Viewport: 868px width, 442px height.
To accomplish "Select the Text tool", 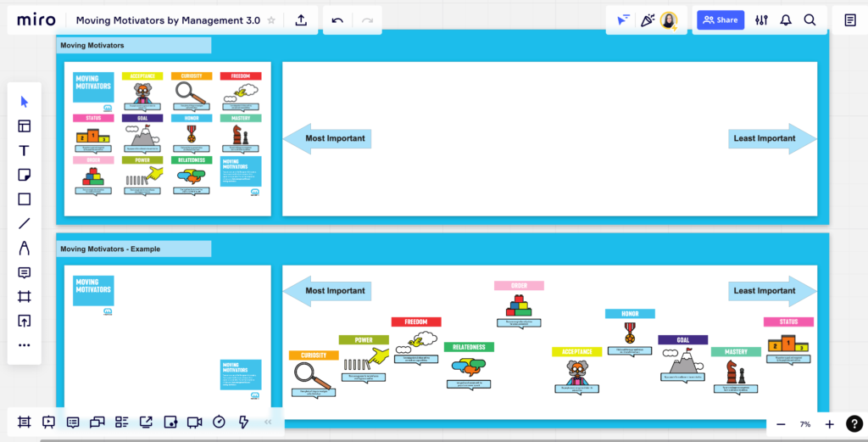I will (x=24, y=151).
